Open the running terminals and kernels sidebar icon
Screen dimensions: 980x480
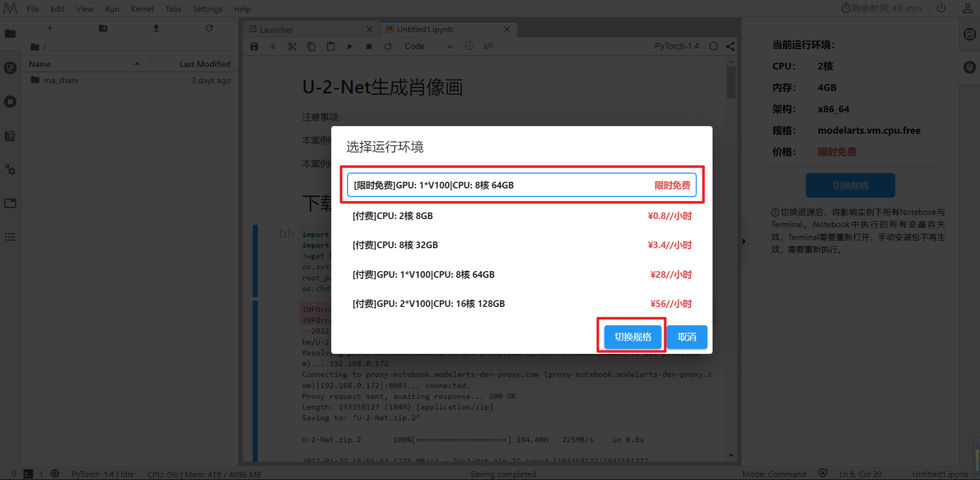pos(10,102)
